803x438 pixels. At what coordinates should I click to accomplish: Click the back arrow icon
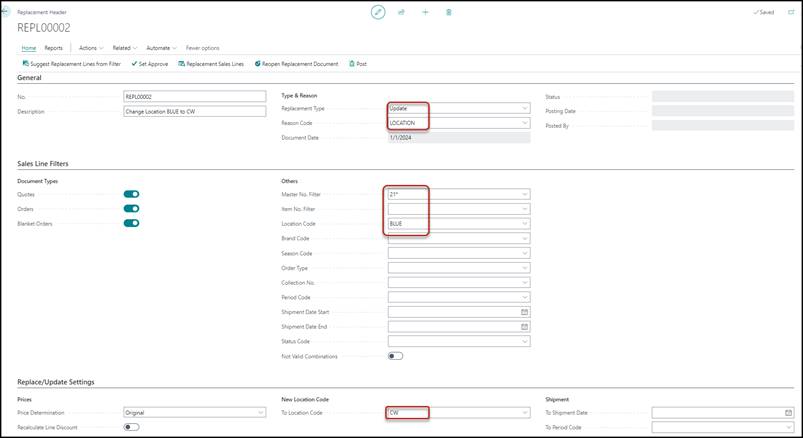pos(5,11)
